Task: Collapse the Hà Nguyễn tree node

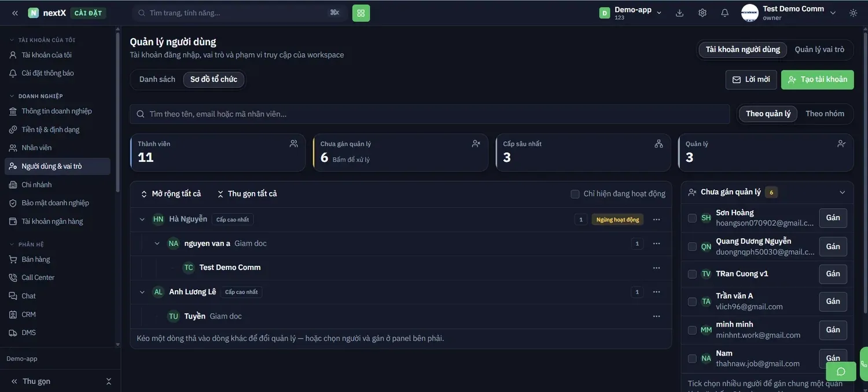Action: tap(142, 219)
